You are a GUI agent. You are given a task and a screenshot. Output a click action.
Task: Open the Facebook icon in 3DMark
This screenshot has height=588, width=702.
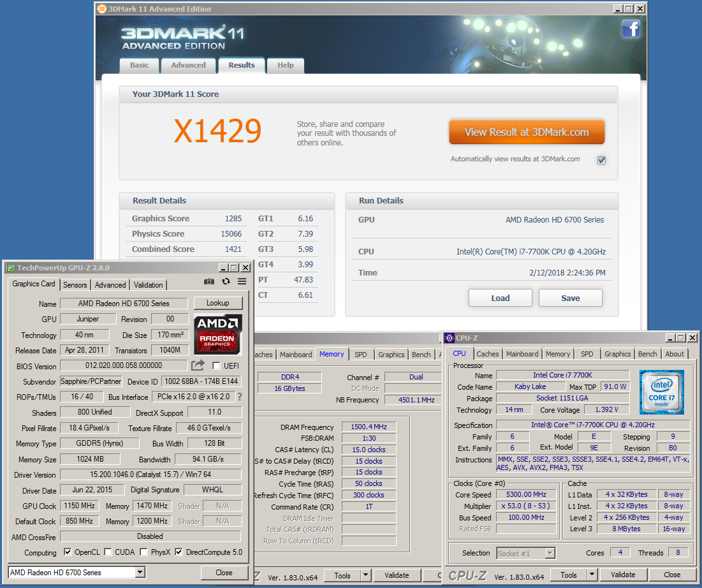(631, 29)
